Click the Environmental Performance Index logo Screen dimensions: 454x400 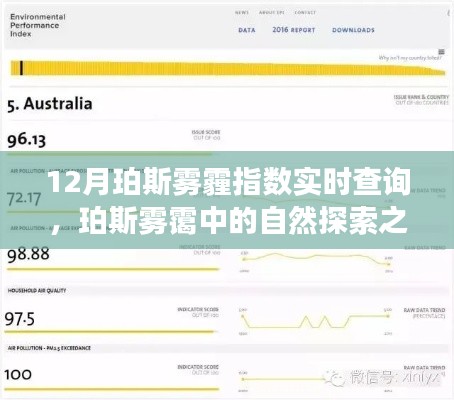click(x=38, y=25)
